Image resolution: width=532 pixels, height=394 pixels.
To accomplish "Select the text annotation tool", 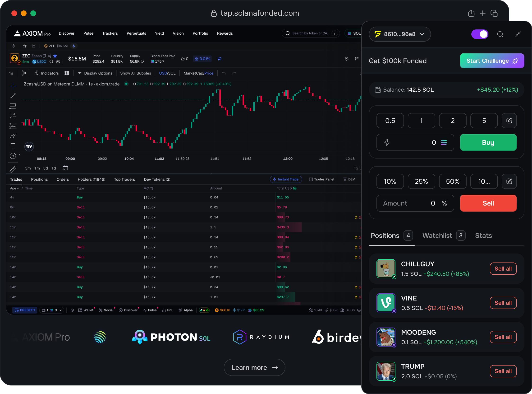I will pos(13,146).
